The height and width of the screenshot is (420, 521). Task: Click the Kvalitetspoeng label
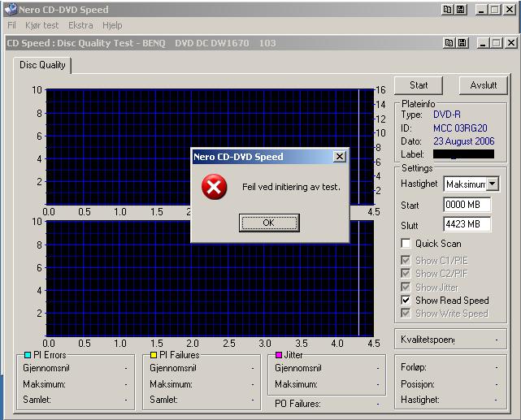tap(428, 340)
